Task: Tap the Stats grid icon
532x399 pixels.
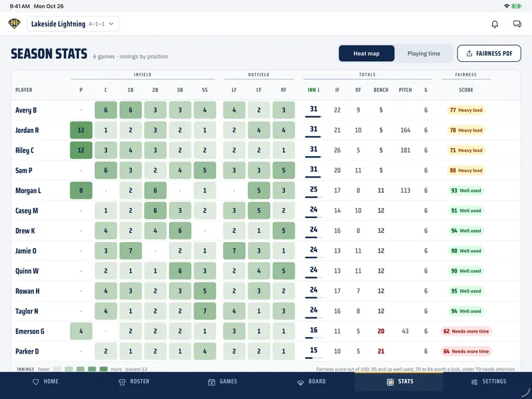Action: click(x=390, y=382)
